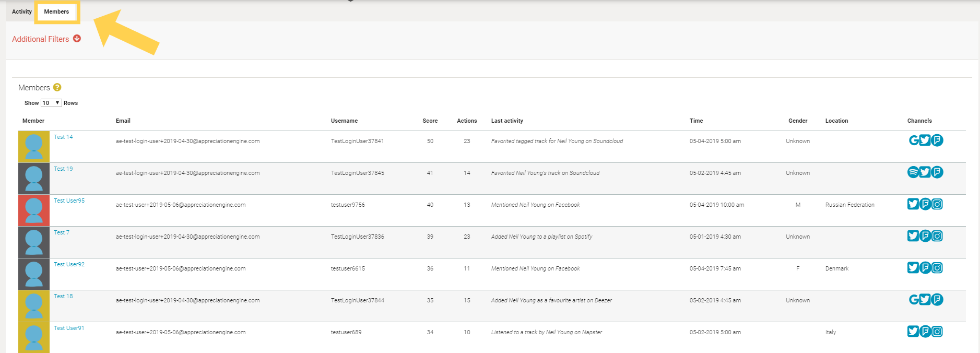Click Instagram channel icon for Test User92
Screen dimensions: 980x353
[x=937, y=268]
